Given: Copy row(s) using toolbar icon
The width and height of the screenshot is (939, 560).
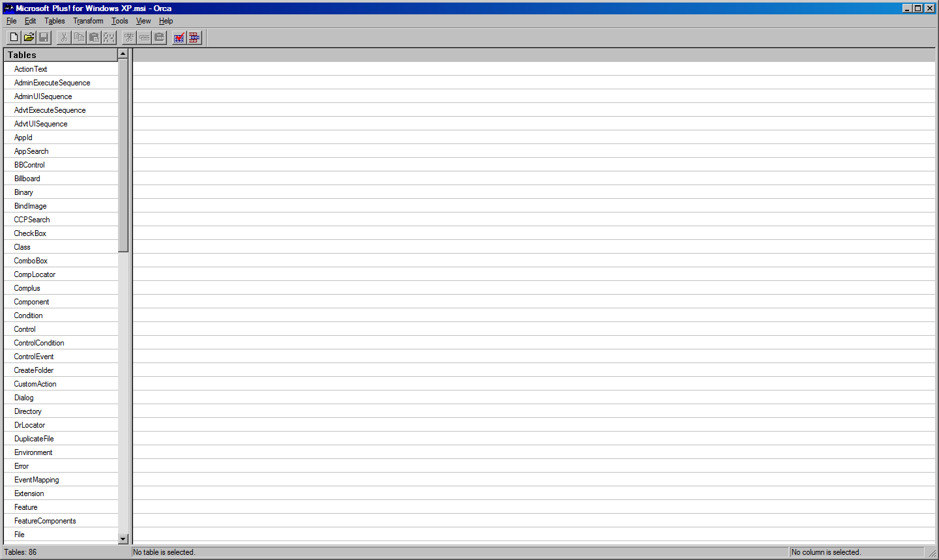Looking at the screenshot, I should click(x=144, y=37).
